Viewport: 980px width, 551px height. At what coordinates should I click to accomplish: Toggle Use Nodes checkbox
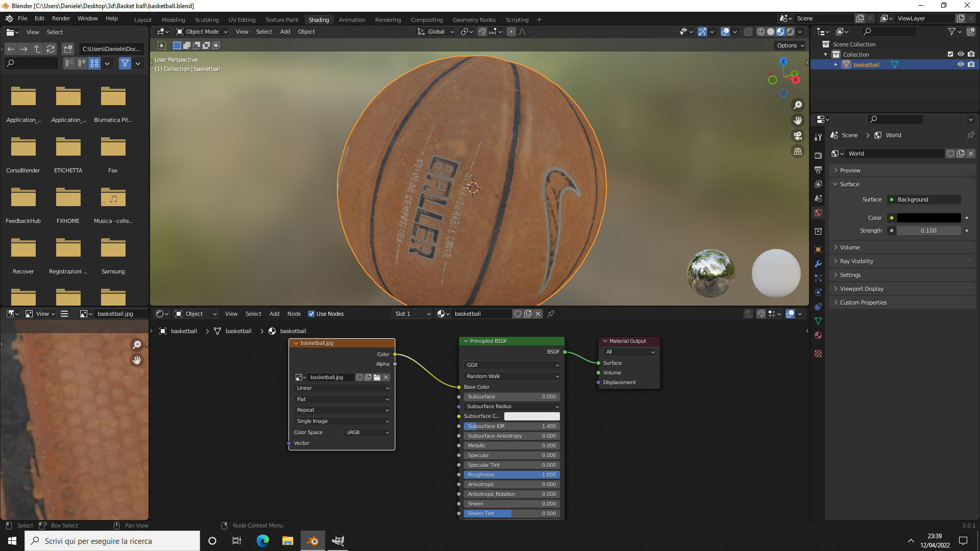311,314
